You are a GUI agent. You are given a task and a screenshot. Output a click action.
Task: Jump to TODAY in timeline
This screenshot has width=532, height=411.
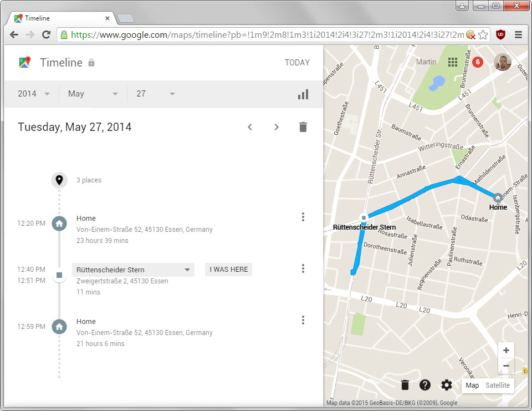tap(297, 63)
